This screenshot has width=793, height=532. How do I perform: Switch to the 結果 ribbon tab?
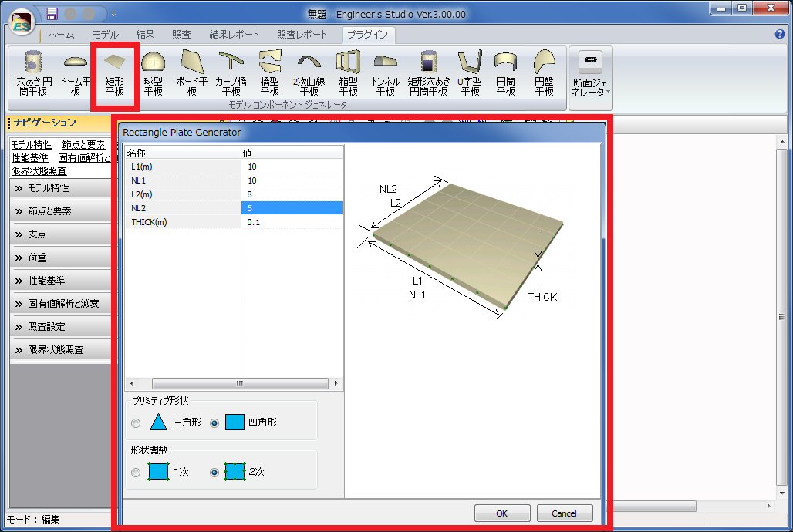(145, 35)
